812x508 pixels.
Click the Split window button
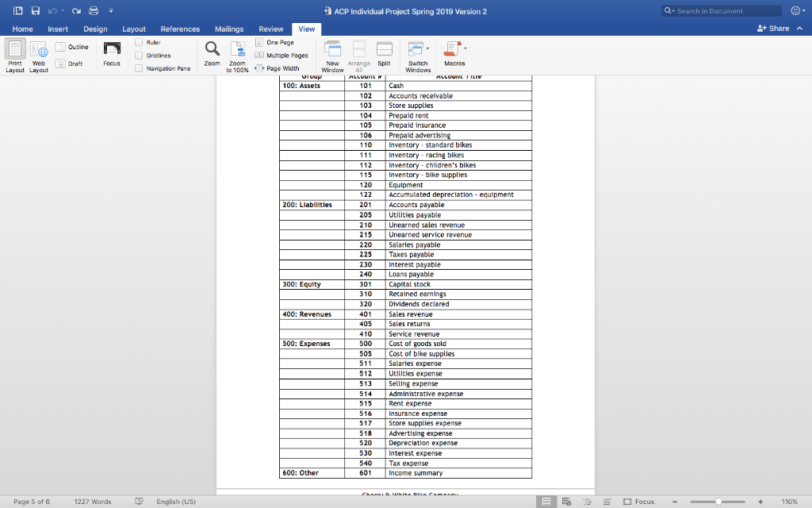384,54
